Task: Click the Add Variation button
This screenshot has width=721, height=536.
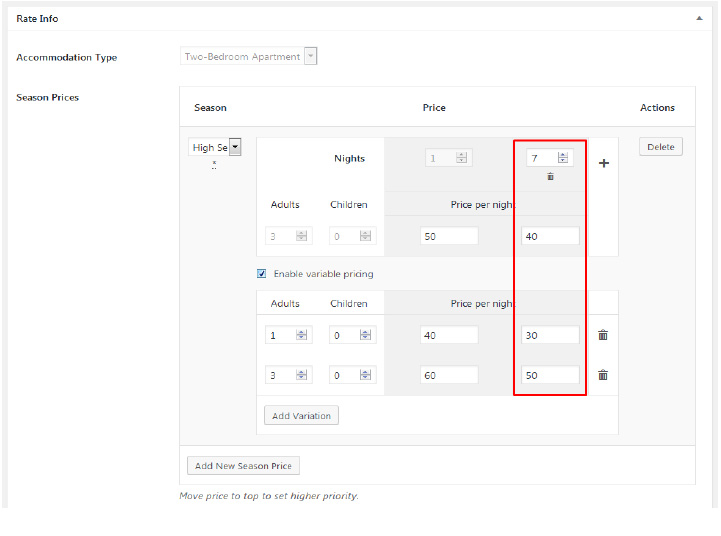Action: pos(301,415)
